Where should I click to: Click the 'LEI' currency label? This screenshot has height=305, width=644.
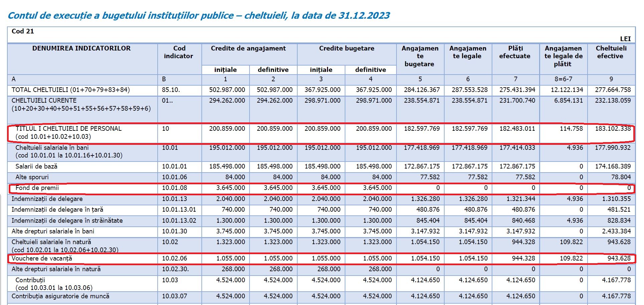point(625,39)
